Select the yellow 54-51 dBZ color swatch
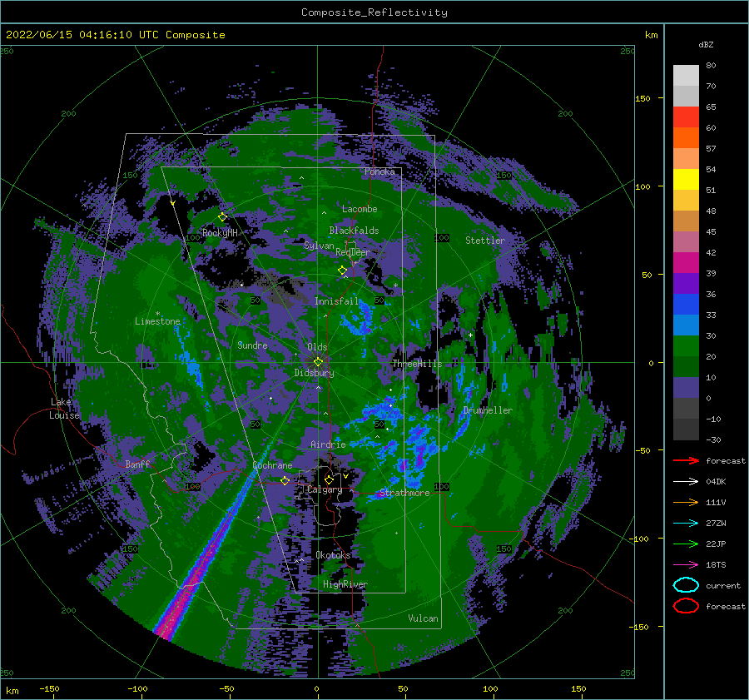 [686, 180]
